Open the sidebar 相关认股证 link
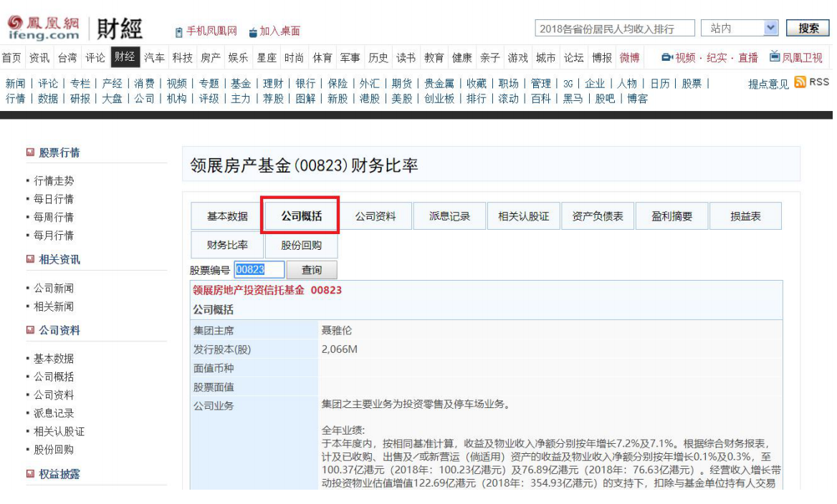837x504 pixels. pos(59,432)
